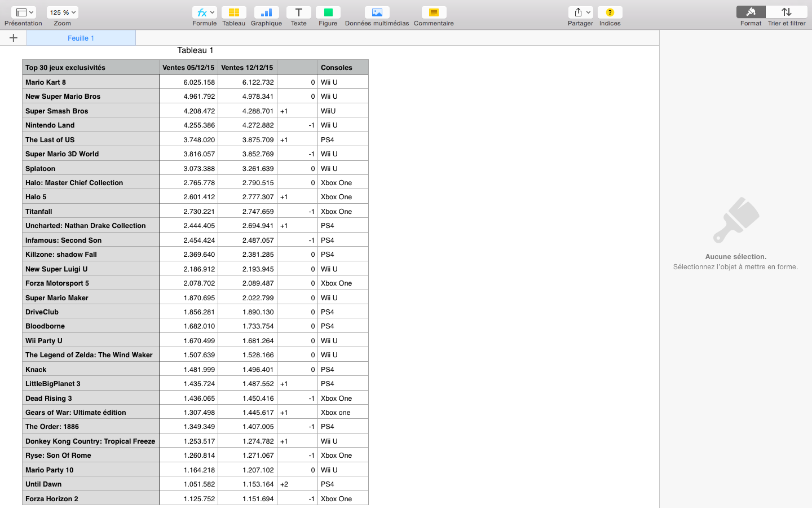Select the Killzone: shadow Fall cell
The image size is (812, 508).
(x=91, y=254)
